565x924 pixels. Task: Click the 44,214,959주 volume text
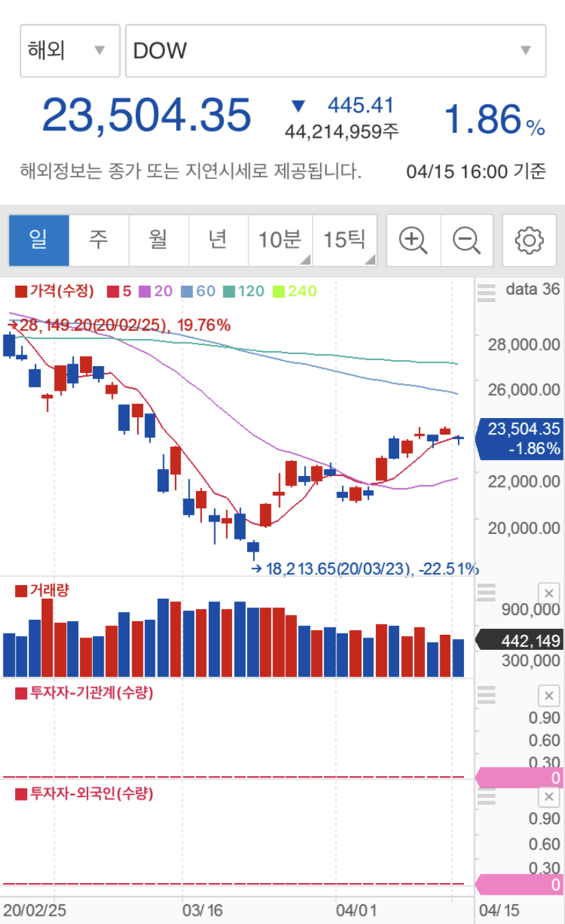(x=342, y=131)
